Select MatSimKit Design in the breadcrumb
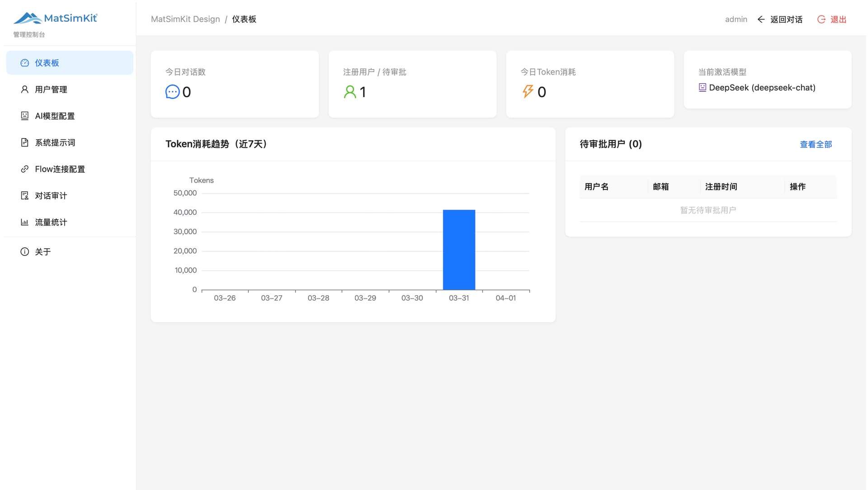Image resolution: width=868 pixels, height=490 pixels. tap(185, 19)
